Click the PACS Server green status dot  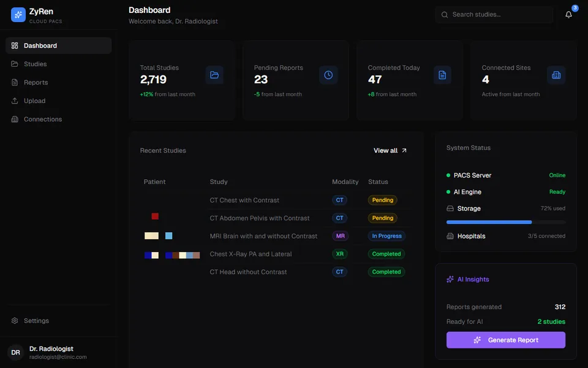click(x=448, y=175)
